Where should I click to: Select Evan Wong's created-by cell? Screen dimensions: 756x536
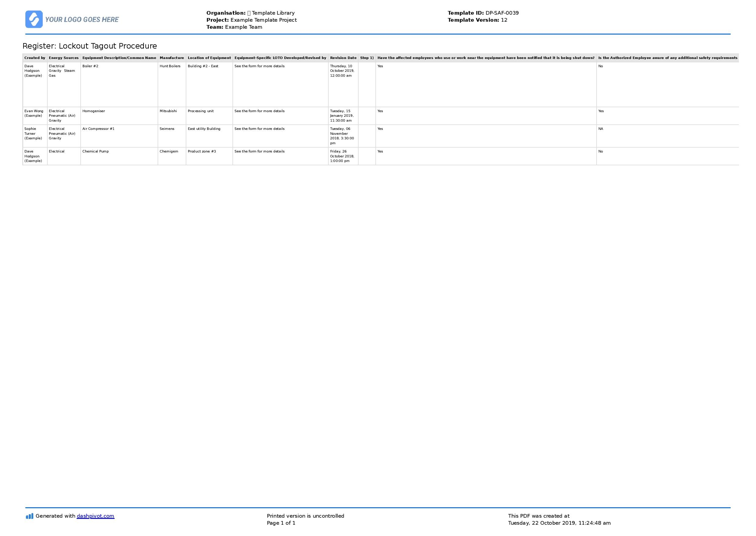pyautogui.click(x=34, y=113)
